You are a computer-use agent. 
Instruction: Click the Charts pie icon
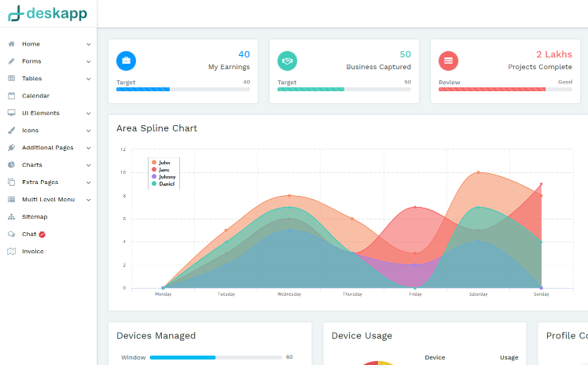12,164
